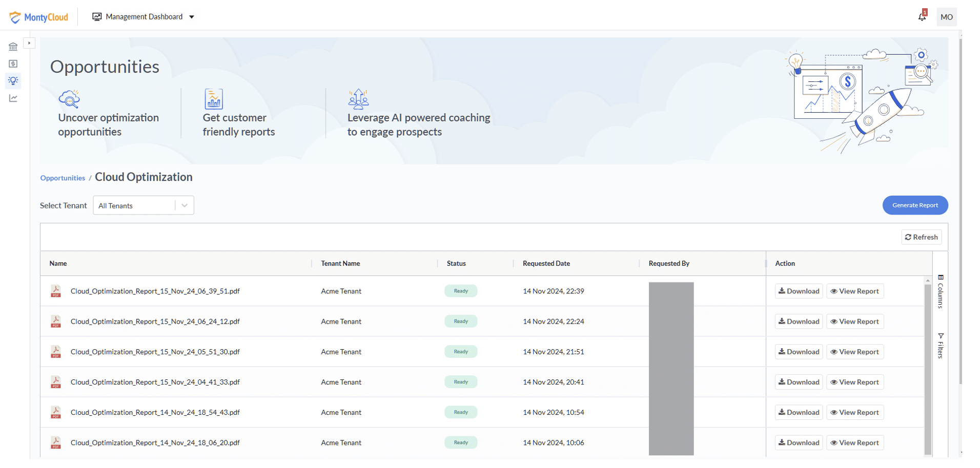Viewport: 980px width, 468px height.
Task: Click the bank institution icon in the sidebar
Action: tap(13, 47)
